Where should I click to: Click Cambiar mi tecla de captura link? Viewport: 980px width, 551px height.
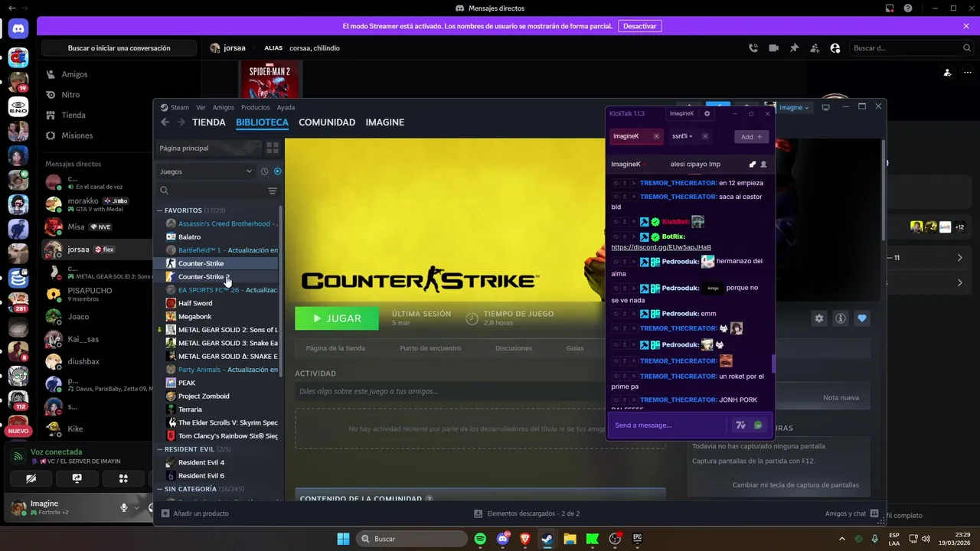pyautogui.click(x=795, y=485)
